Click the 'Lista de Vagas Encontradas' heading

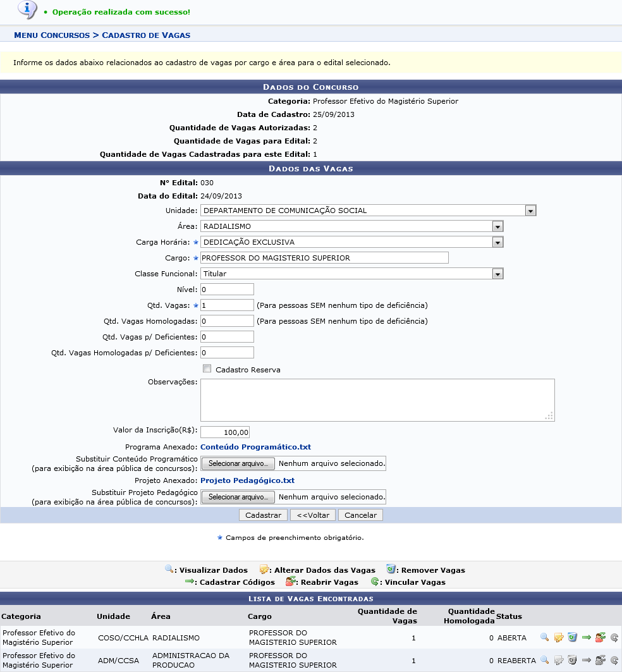(311, 598)
